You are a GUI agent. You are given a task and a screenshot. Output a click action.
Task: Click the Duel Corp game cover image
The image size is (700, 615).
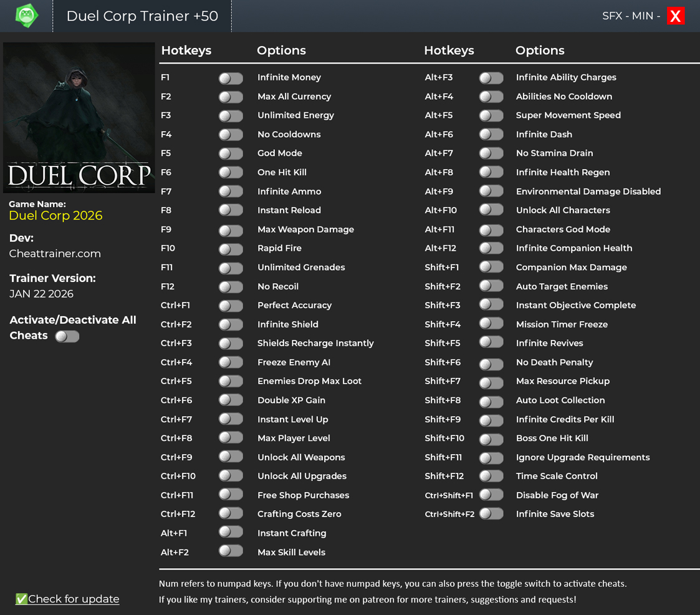(x=79, y=117)
